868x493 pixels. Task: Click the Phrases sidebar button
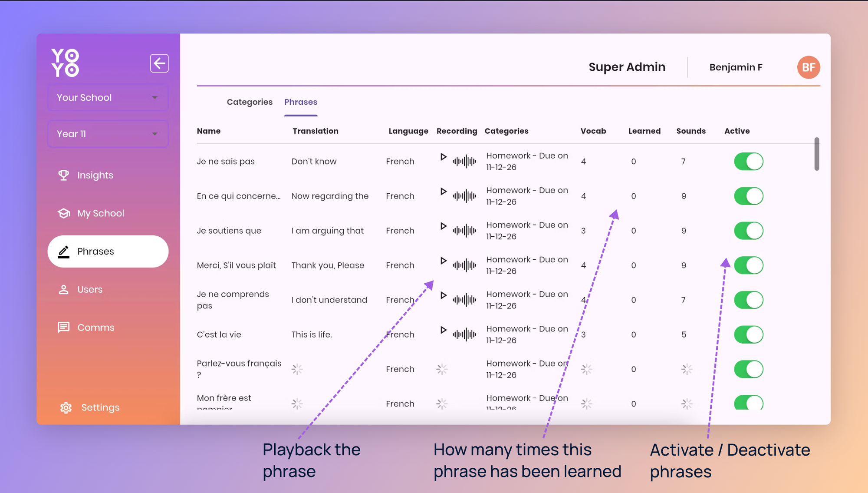[108, 251]
